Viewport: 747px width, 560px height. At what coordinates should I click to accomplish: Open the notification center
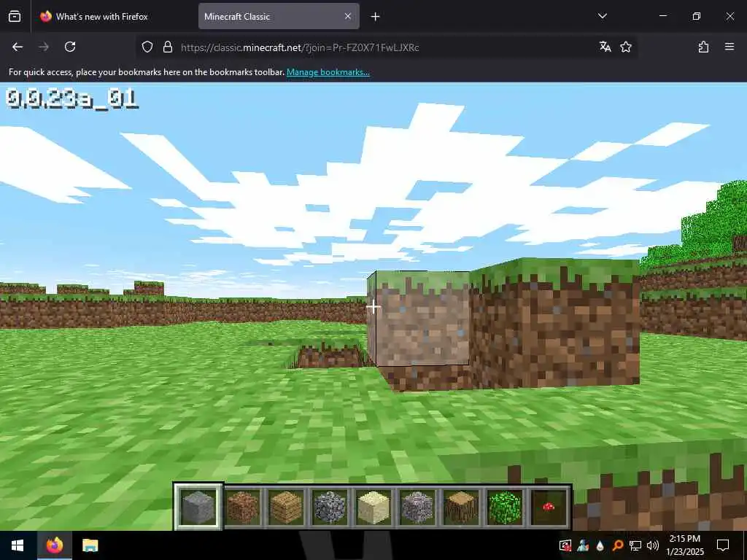723,545
